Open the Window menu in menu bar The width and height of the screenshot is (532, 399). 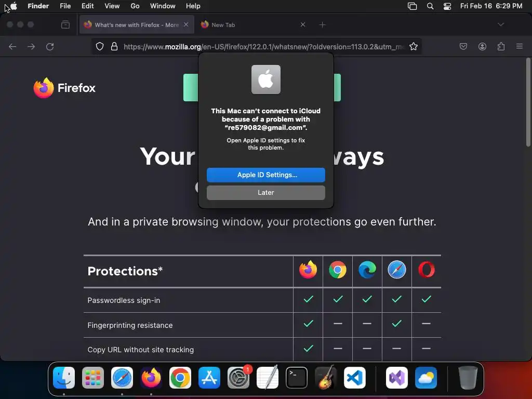tap(163, 6)
